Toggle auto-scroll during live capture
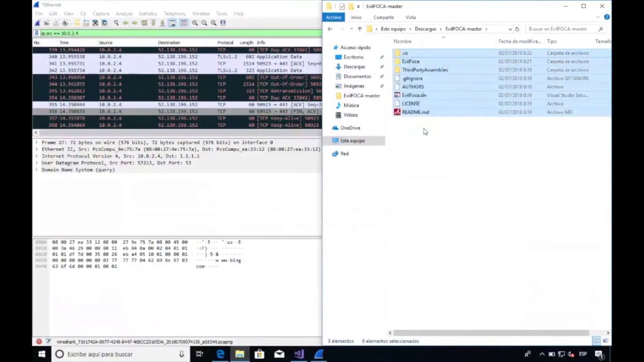 pyautogui.click(x=172, y=23)
